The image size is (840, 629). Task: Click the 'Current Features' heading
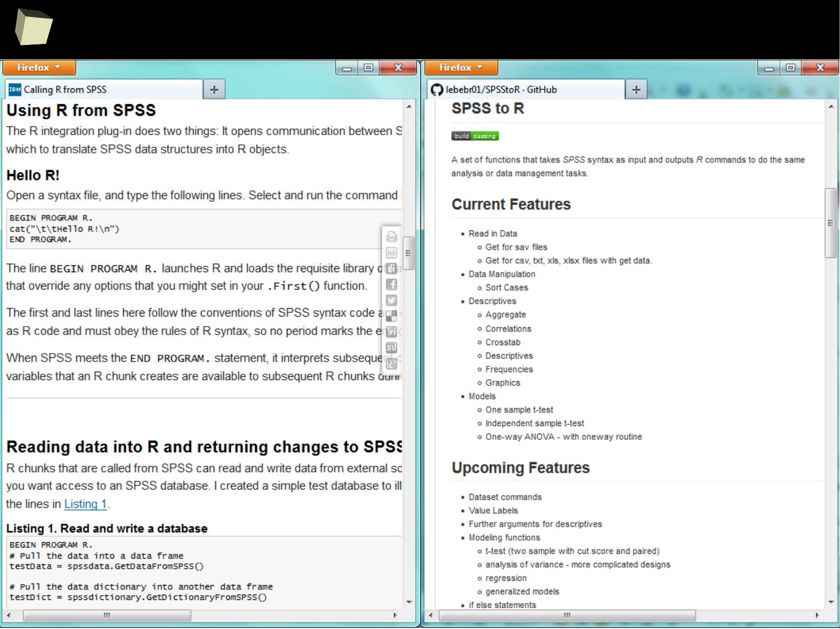click(511, 205)
